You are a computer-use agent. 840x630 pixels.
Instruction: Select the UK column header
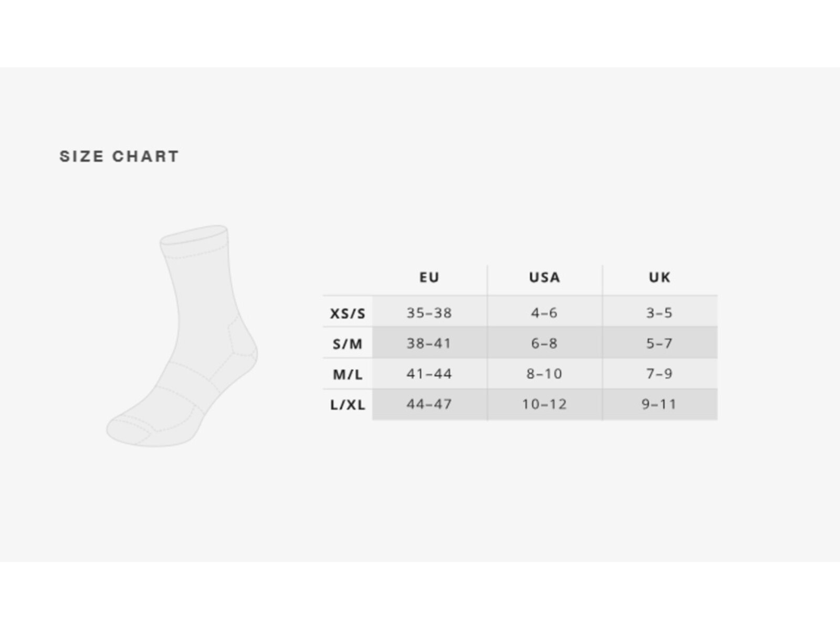(659, 277)
